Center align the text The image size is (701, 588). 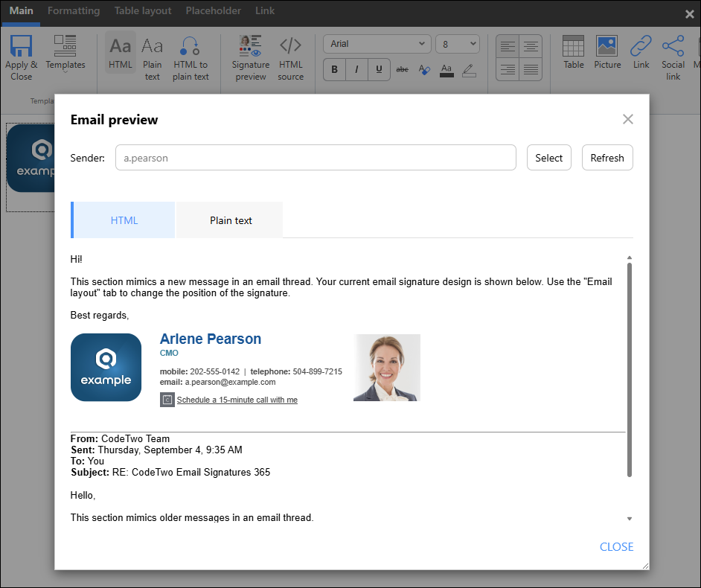coord(531,46)
